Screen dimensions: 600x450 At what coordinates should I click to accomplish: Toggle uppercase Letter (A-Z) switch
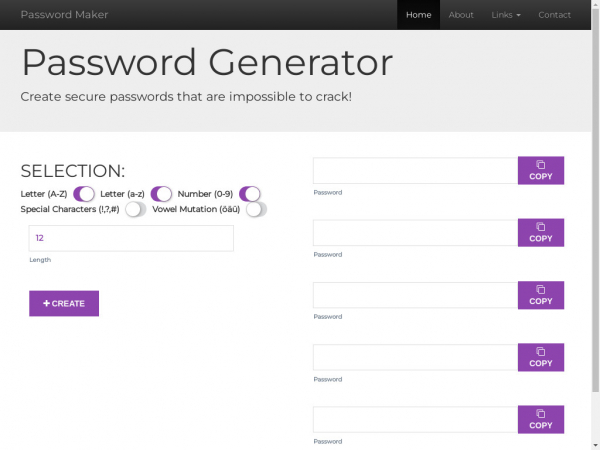coord(84,194)
